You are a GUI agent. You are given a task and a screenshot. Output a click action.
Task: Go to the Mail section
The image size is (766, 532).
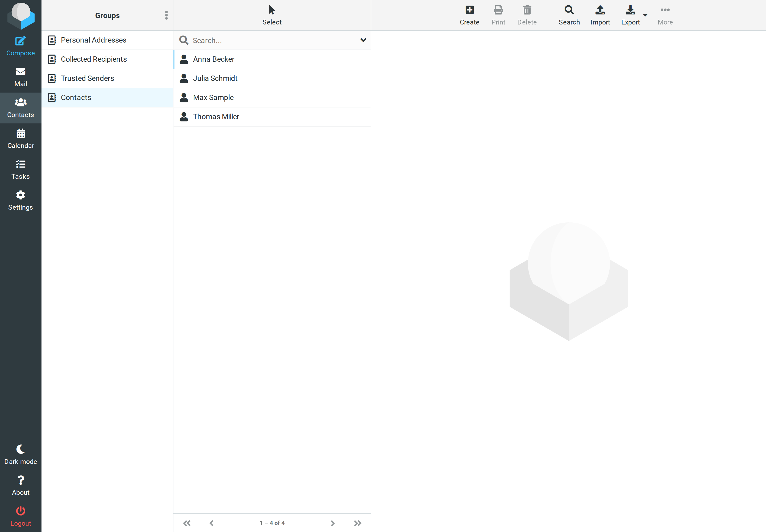pos(20,77)
